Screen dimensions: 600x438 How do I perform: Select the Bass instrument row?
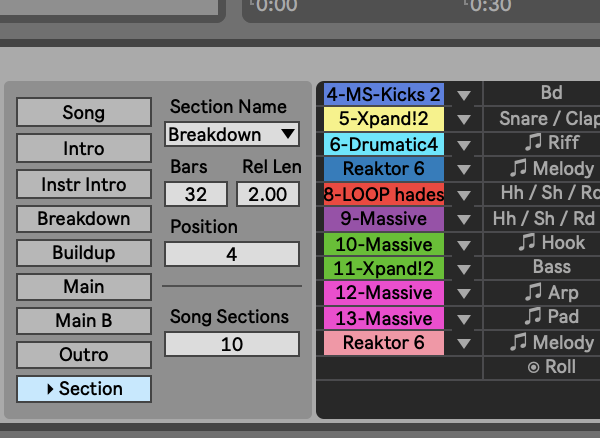[551, 268]
